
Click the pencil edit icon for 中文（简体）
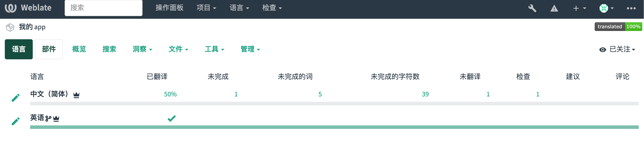coord(15,97)
